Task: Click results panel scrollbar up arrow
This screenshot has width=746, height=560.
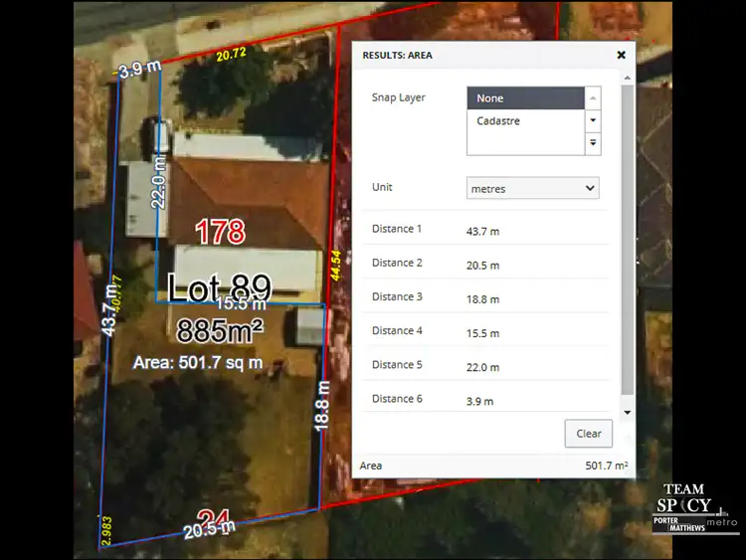Action: pos(626,77)
